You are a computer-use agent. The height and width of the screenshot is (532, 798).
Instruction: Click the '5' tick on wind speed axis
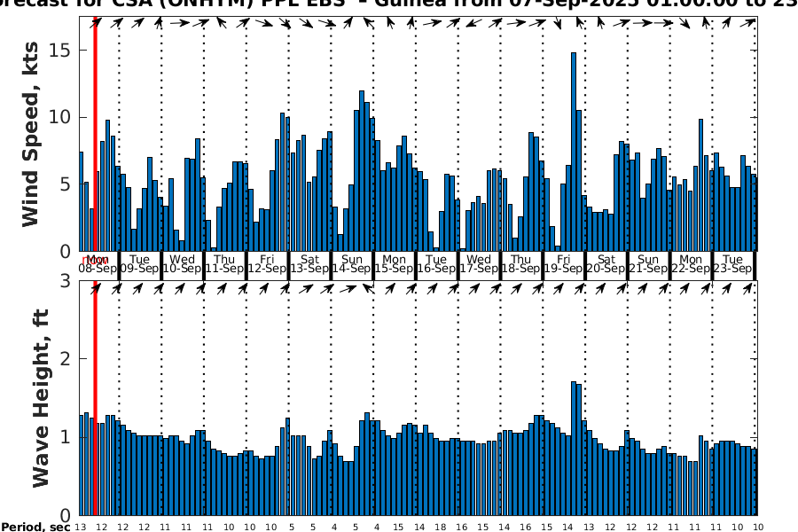(x=65, y=184)
